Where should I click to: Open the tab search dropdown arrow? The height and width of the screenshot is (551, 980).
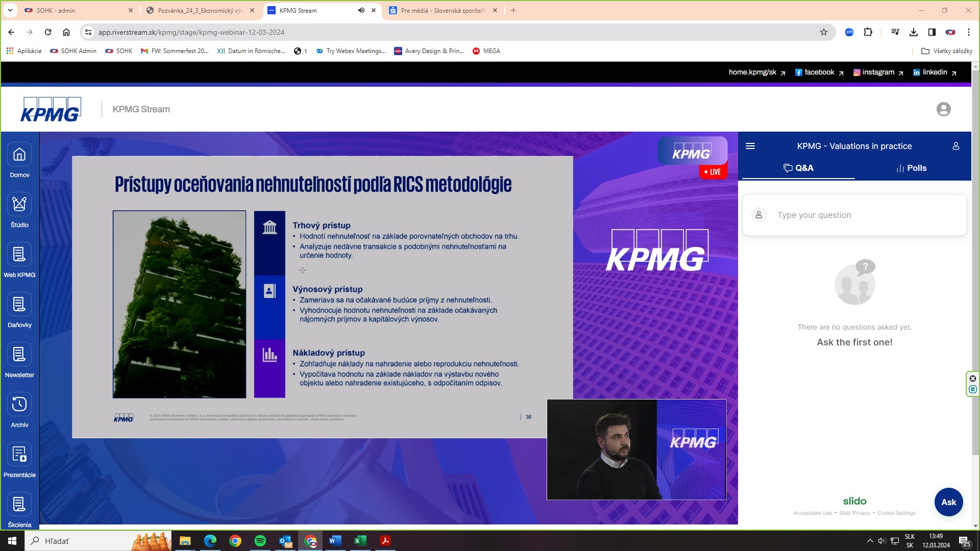[10, 10]
